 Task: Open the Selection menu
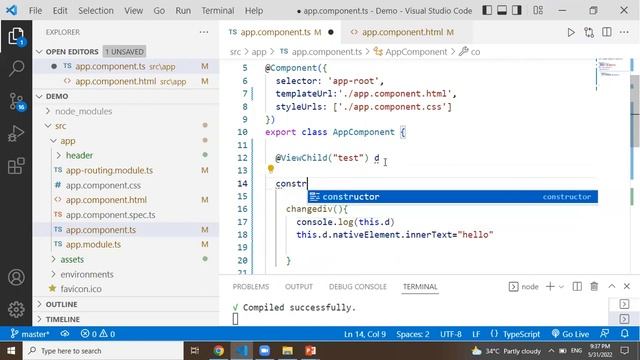pyautogui.click(x=96, y=11)
